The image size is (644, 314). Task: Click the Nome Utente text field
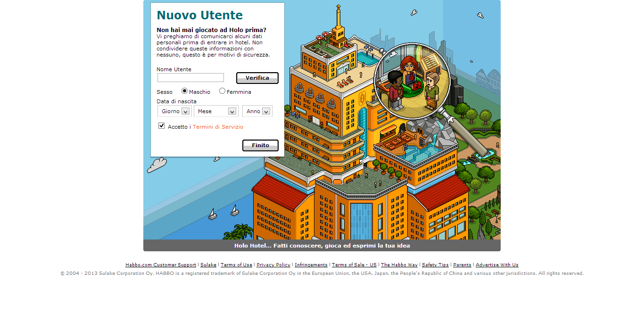(x=190, y=78)
